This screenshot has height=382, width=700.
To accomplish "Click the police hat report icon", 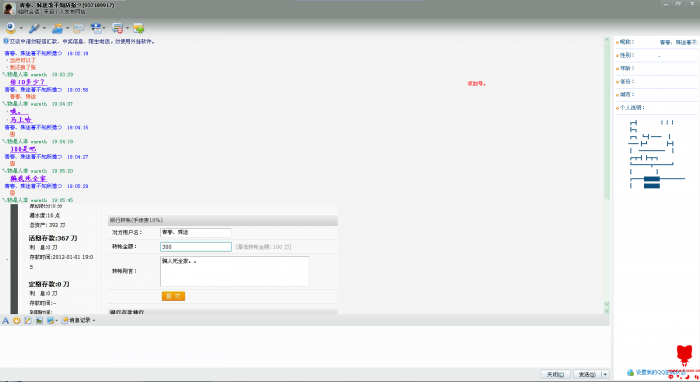I will 96,29.
